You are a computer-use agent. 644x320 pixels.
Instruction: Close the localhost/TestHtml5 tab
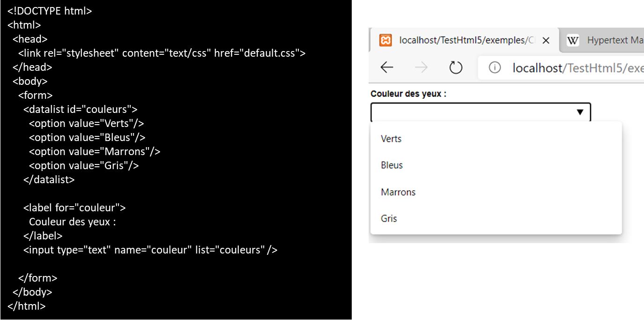click(546, 41)
